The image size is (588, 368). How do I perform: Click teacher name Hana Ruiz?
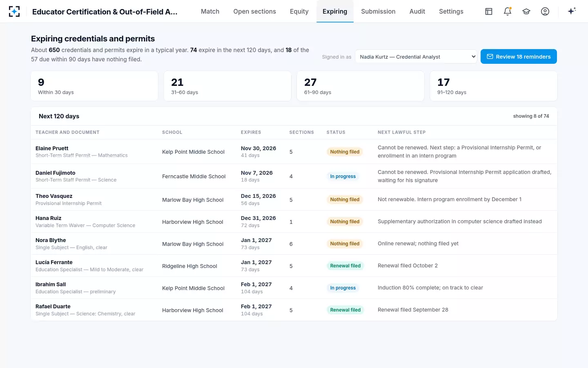(x=49, y=218)
